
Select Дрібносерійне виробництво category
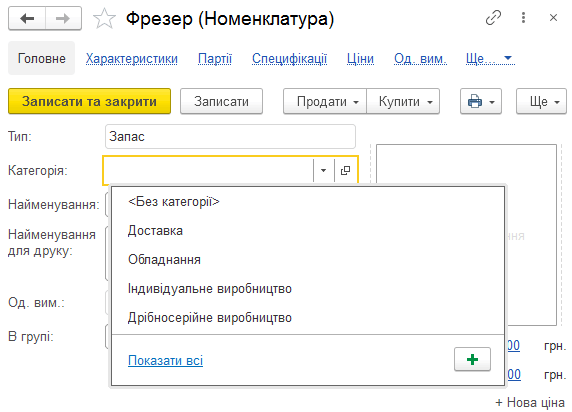[308, 317]
